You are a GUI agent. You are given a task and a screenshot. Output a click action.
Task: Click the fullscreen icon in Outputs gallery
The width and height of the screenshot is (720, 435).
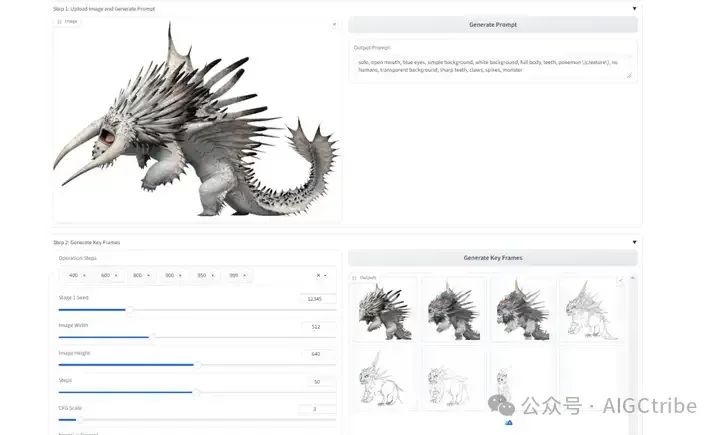coord(620,280)
